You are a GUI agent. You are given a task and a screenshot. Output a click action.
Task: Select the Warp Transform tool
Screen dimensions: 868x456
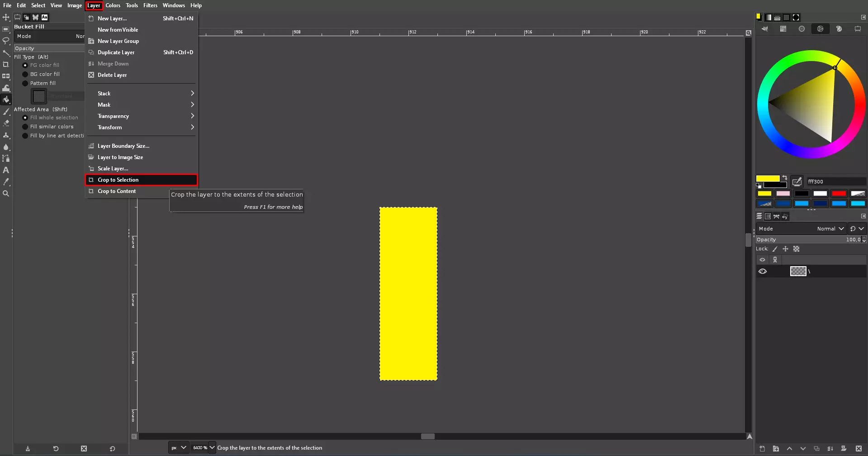coord(6,88)
